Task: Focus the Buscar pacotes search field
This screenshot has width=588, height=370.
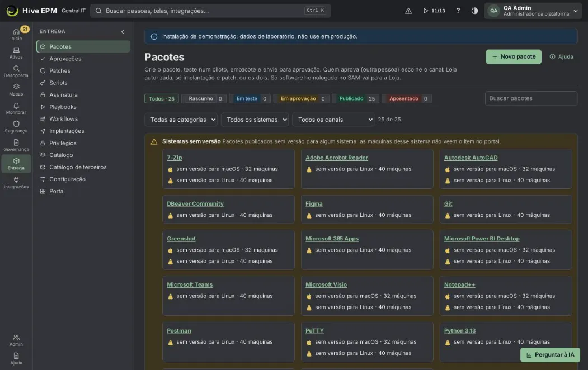Action: [531, 98]
